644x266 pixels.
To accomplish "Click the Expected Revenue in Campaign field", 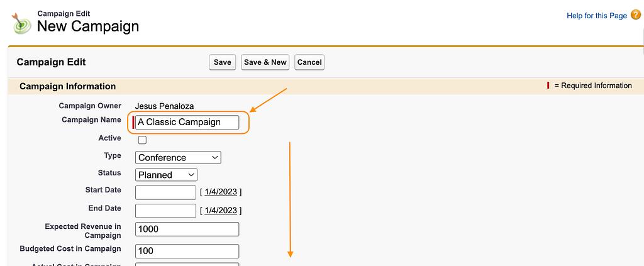I will (x=187, y=230).
